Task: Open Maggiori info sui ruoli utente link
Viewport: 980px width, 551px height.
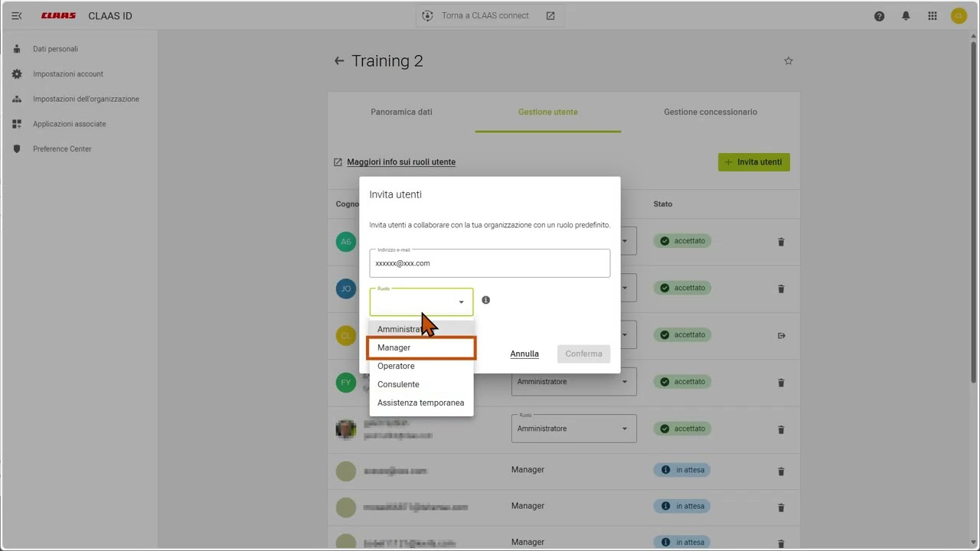Action: 401,162
